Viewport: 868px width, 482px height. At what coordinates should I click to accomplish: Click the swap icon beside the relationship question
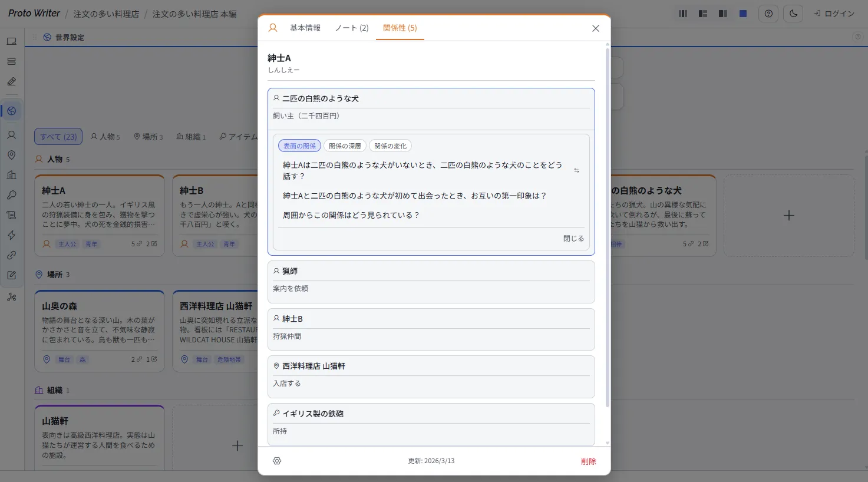[576, 170]
